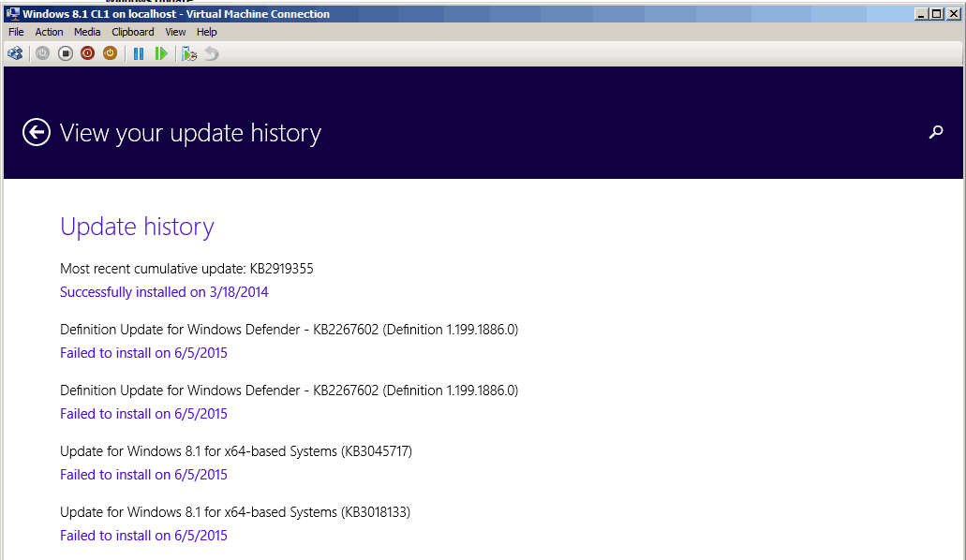Click 'Most recent cumulative update: KB2919355' text

(186, 269)
